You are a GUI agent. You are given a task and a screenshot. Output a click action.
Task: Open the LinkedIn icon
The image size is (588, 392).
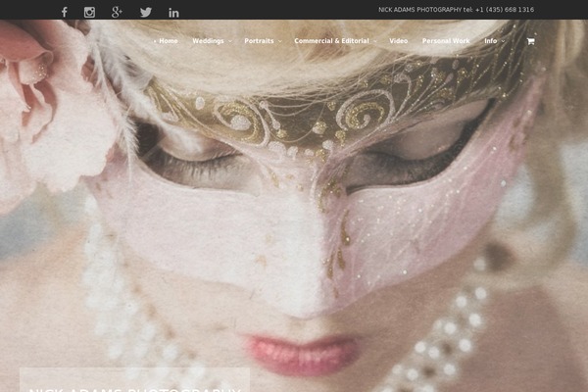tap(173, 13)
